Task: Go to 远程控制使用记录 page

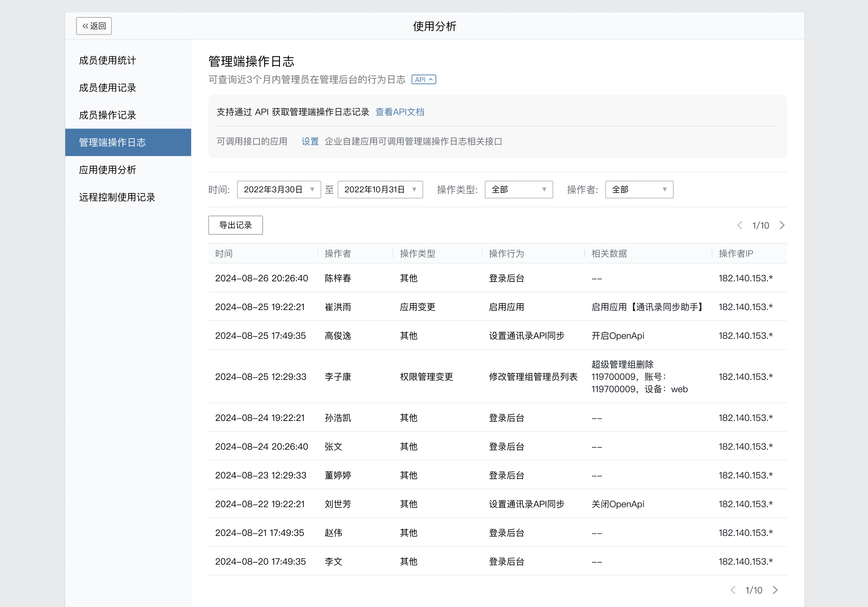Action: [x=117, y=197]
